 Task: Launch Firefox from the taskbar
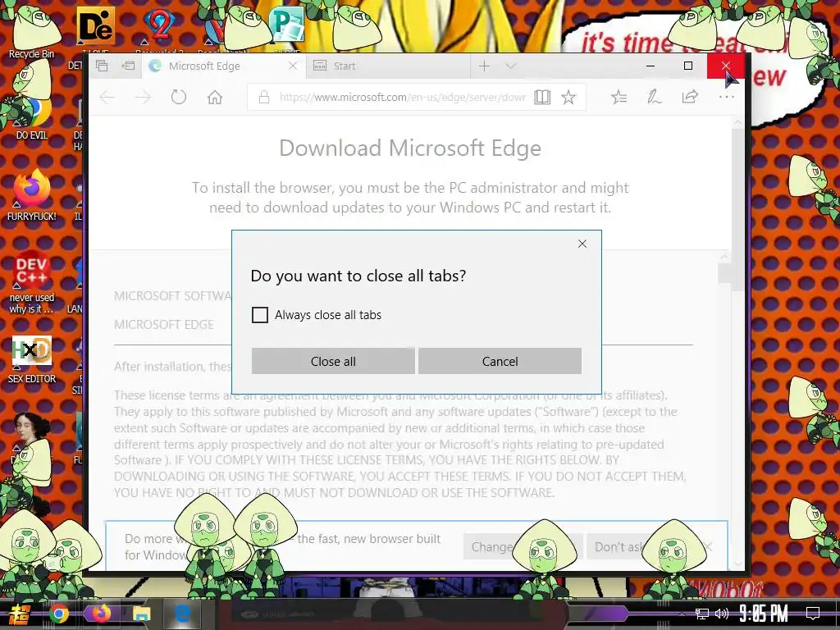coord(100,614)
